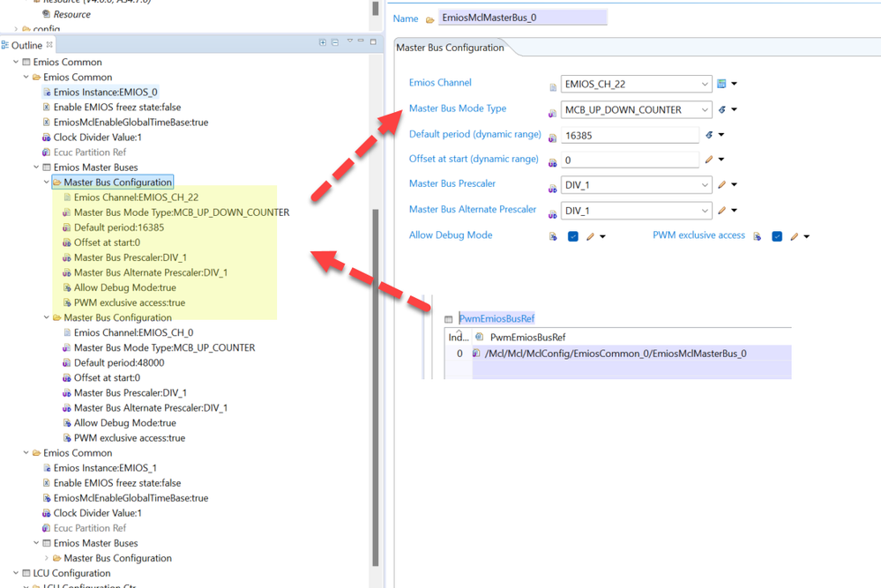Click icon of Clock Divider Value:1 under EMIOS_0
This screenshot has height=588, width=881.
coord(47,137)
